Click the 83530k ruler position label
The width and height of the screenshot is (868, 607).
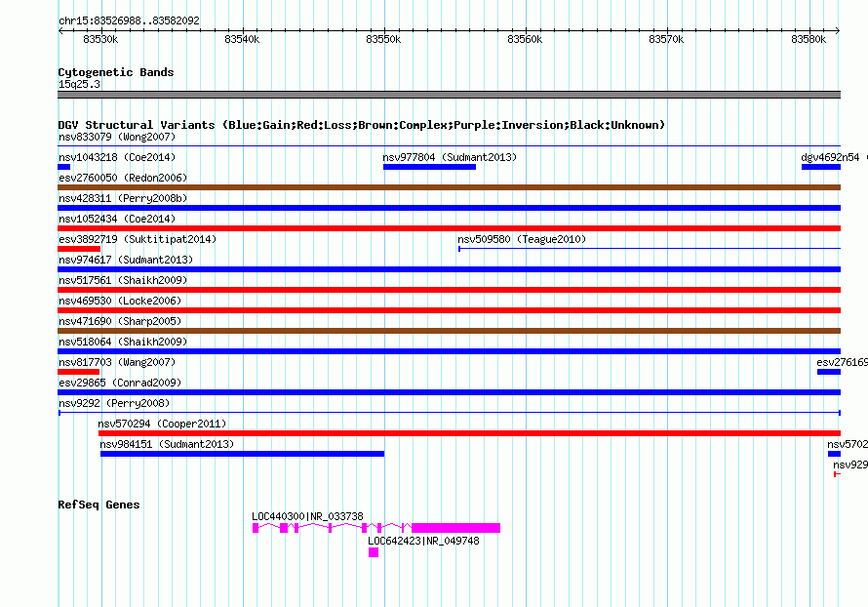[x=100, y=39]
